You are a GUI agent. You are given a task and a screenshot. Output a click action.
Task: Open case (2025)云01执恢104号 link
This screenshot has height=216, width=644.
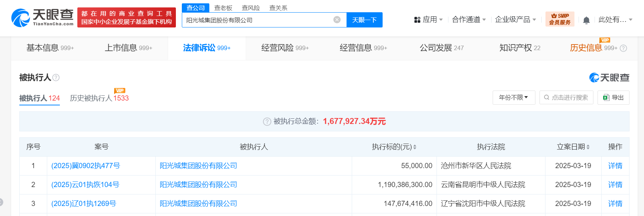85,185
